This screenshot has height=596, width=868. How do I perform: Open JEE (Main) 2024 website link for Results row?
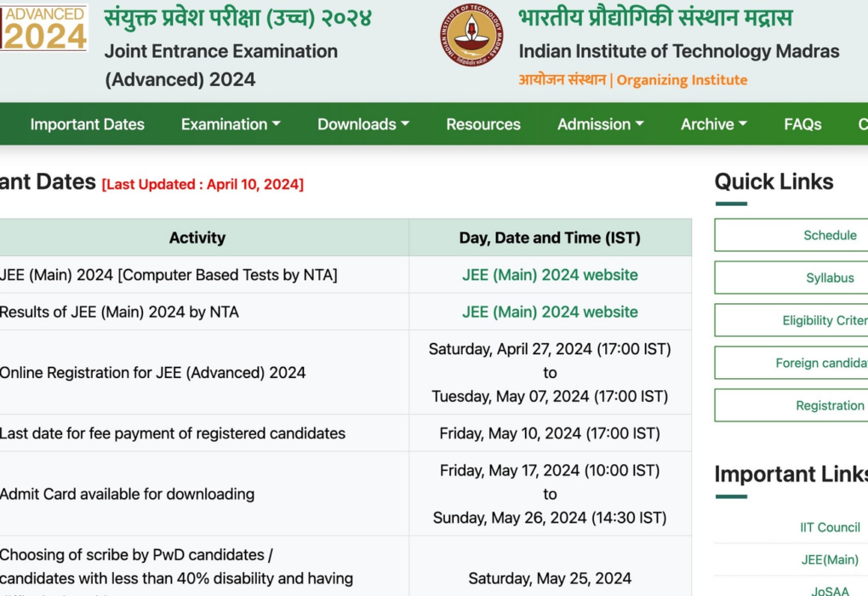pos(550,312)
